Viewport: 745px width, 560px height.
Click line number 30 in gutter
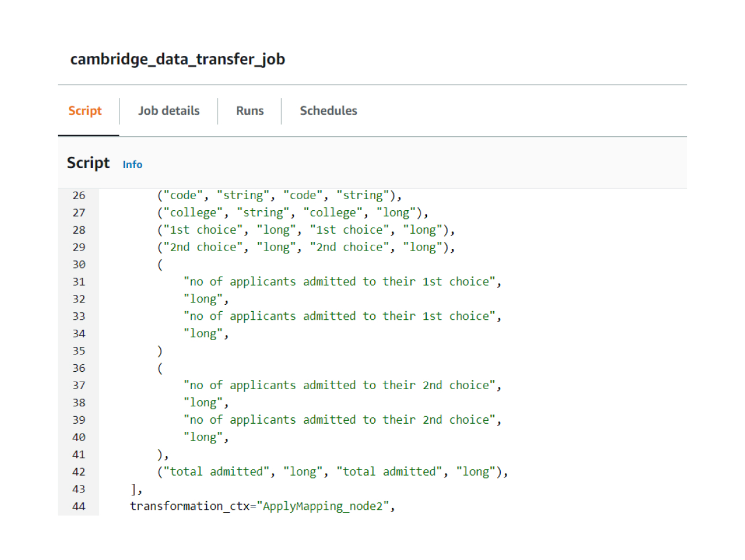(x=79, y=265)
